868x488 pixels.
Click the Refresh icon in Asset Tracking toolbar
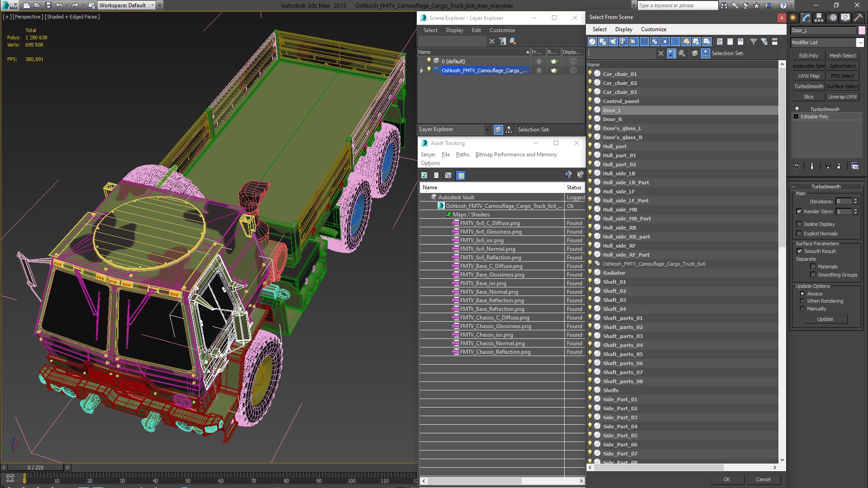(424, 175)
